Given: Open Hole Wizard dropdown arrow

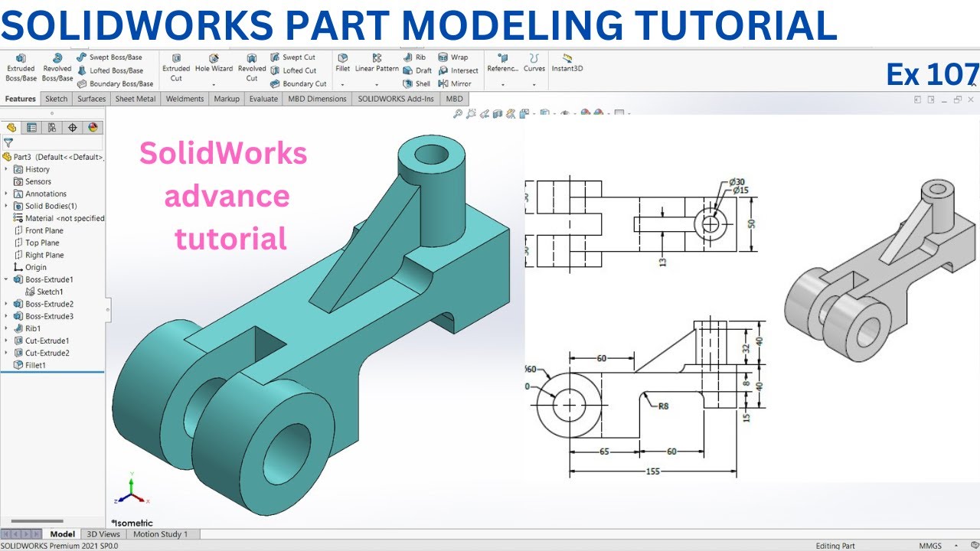Looking at the screenshot, I should 214,85.
